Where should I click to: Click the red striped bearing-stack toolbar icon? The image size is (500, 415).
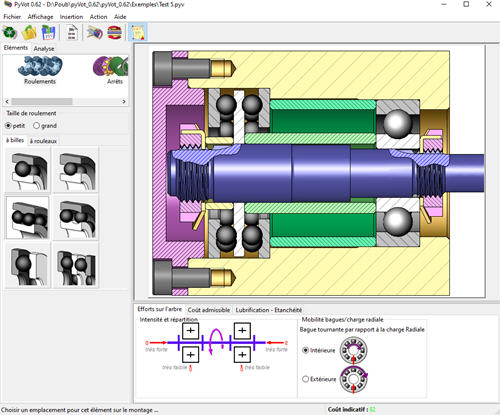pyautogui.click(x=114, y=33)
